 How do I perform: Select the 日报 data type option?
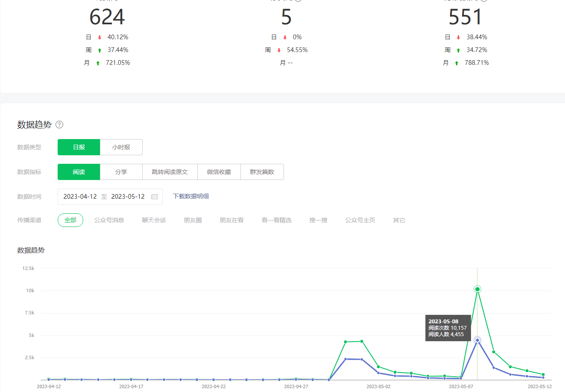79,147
